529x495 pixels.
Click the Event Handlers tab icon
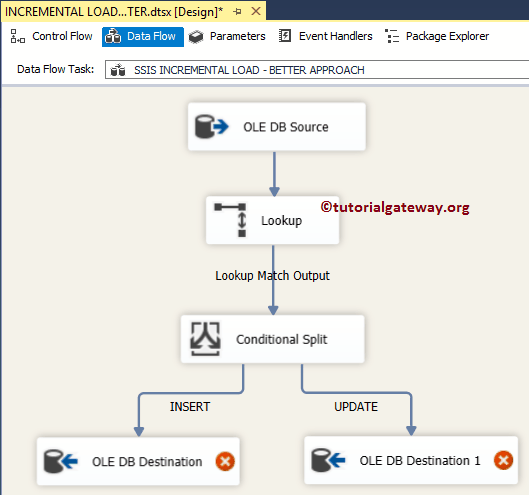285,36
